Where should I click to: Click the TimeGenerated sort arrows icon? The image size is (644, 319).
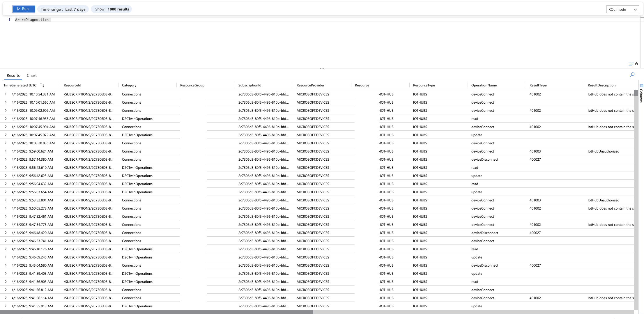[42, 85]
